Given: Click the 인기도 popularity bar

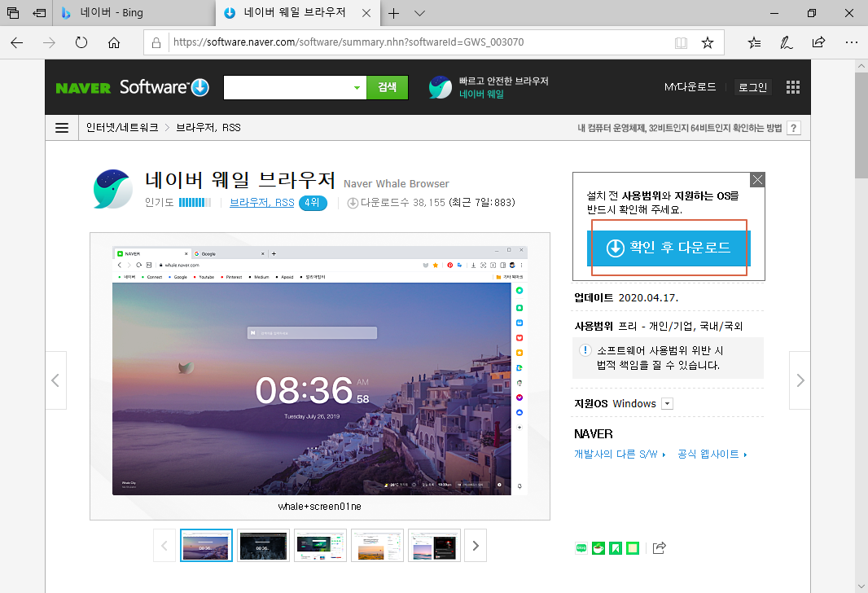Looking at the screenshot, I should tap(195, 203).
